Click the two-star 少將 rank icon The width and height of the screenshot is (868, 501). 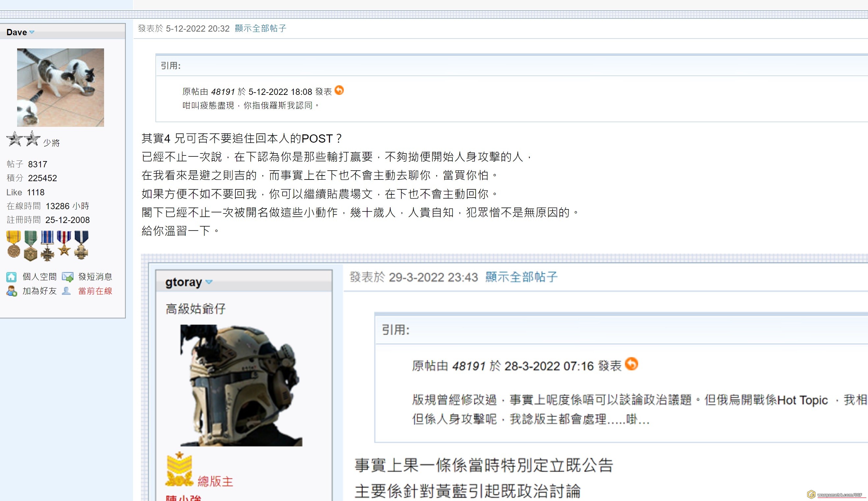click(23, 139)
